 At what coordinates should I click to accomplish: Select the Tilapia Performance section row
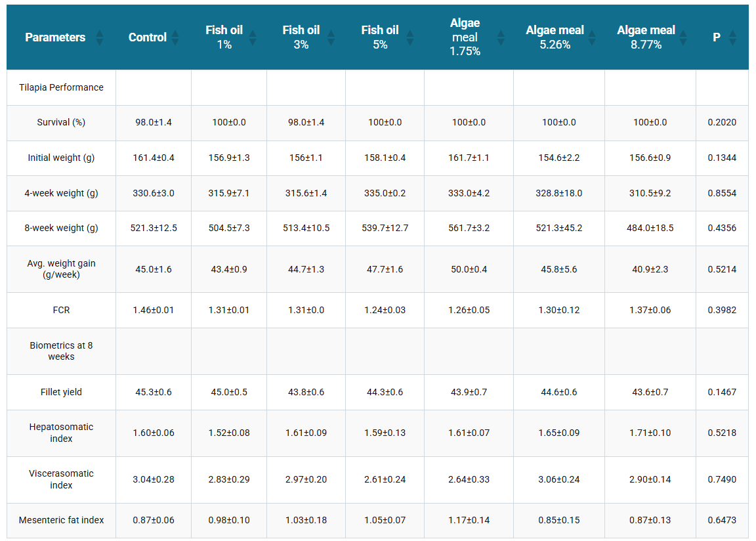(60, 87)
